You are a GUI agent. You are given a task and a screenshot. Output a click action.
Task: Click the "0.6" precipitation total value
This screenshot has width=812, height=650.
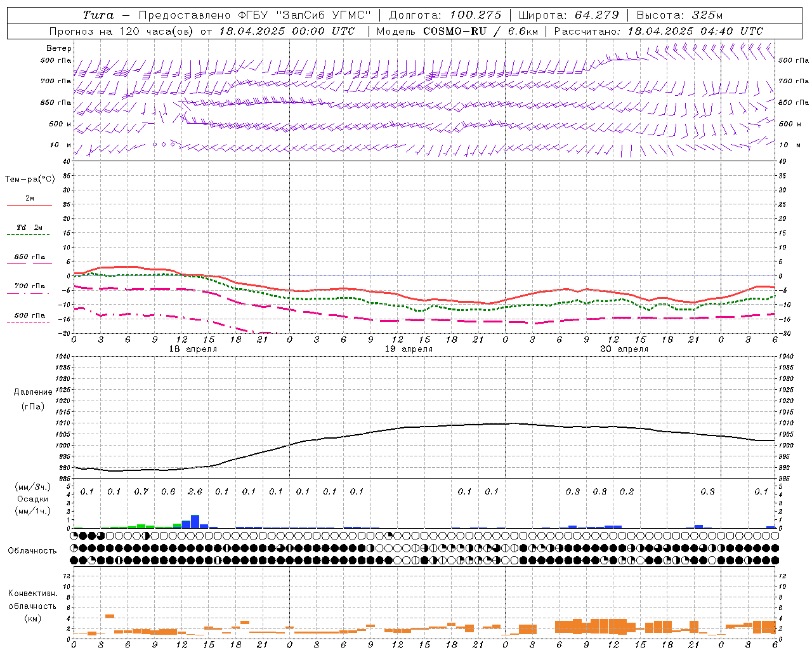pyautogui.click(x=168, y=491)
